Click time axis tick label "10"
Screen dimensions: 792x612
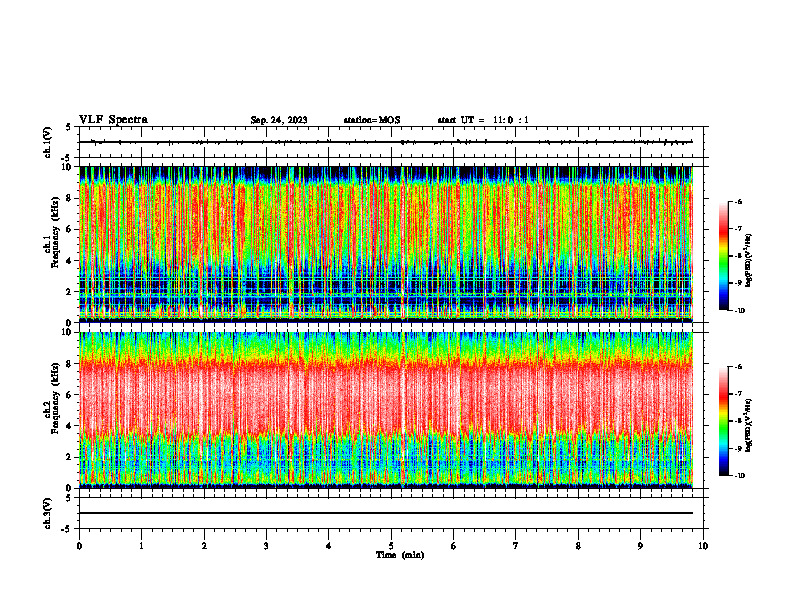pyautogui.click(x=703, y=546)
